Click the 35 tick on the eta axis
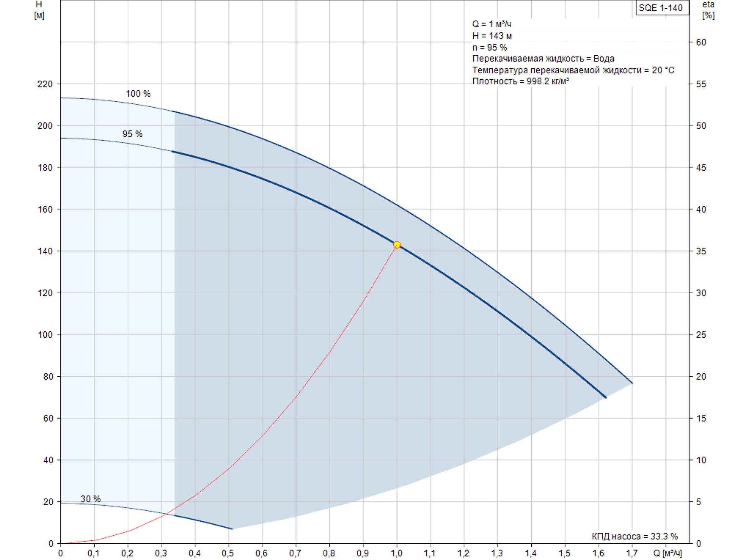747x560 pixels. click(x=701, y=251)
